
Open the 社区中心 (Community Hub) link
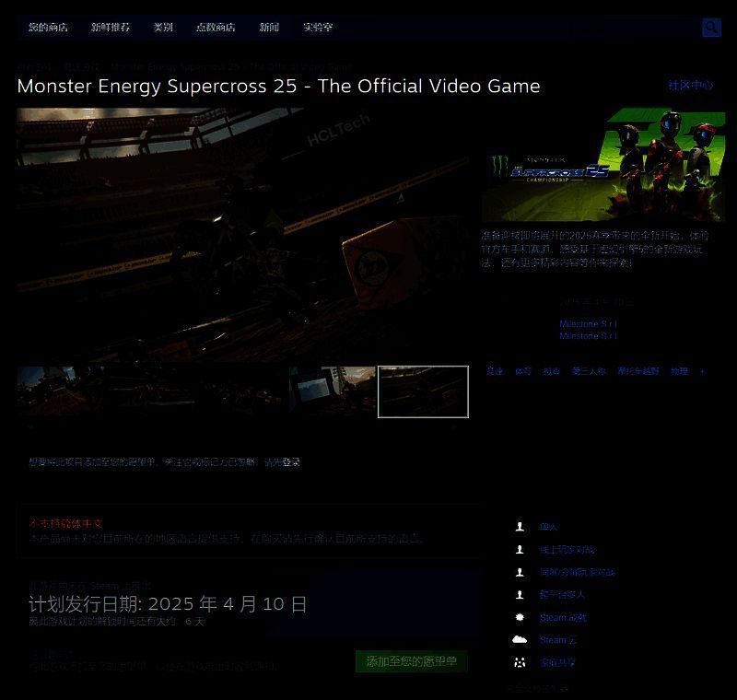tap(690, 85)
